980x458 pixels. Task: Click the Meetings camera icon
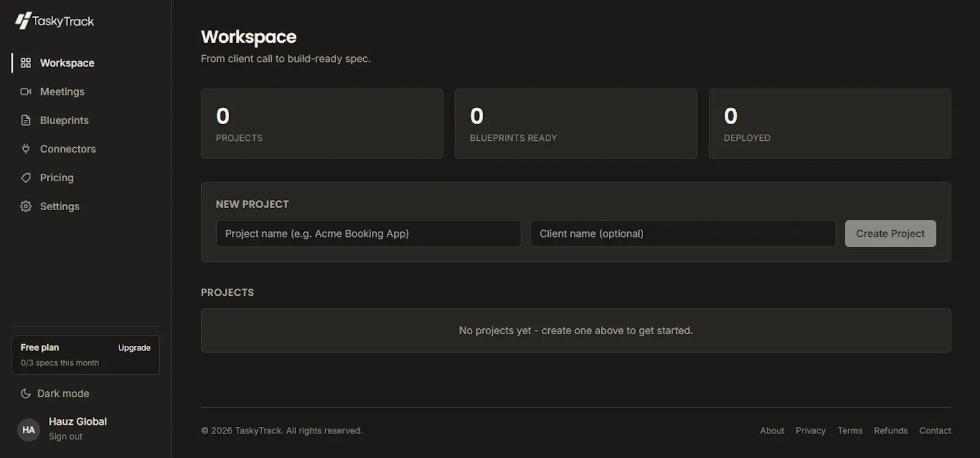click(26, 92)
